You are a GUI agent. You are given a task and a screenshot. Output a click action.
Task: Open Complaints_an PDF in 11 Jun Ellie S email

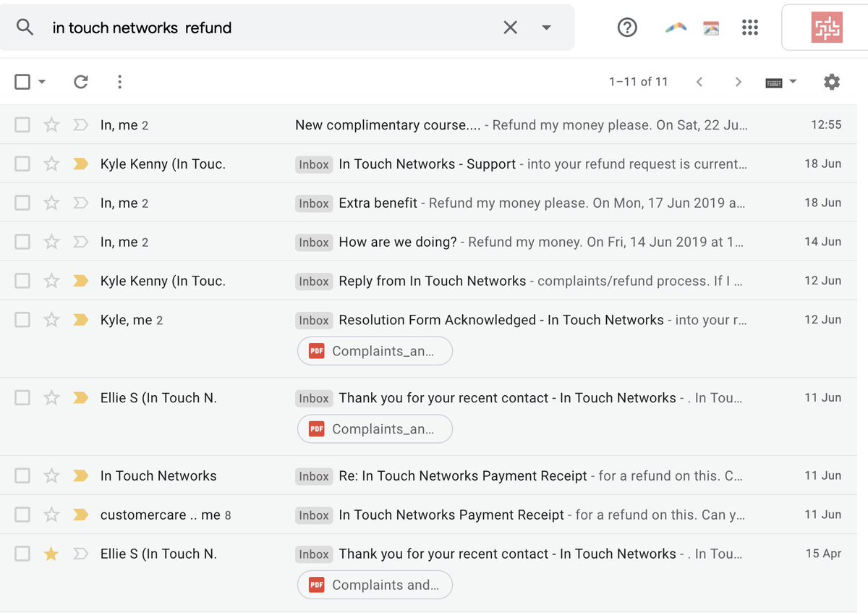375,429
